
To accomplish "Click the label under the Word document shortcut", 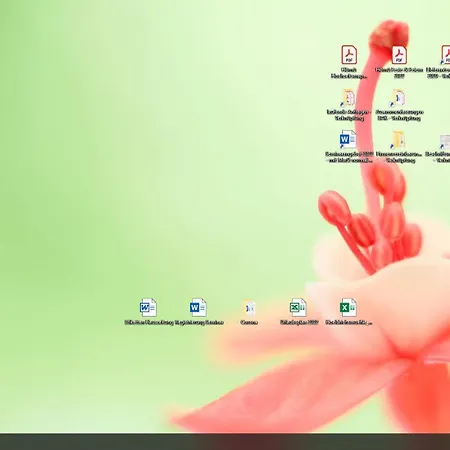I will click(x=349, y=157).
